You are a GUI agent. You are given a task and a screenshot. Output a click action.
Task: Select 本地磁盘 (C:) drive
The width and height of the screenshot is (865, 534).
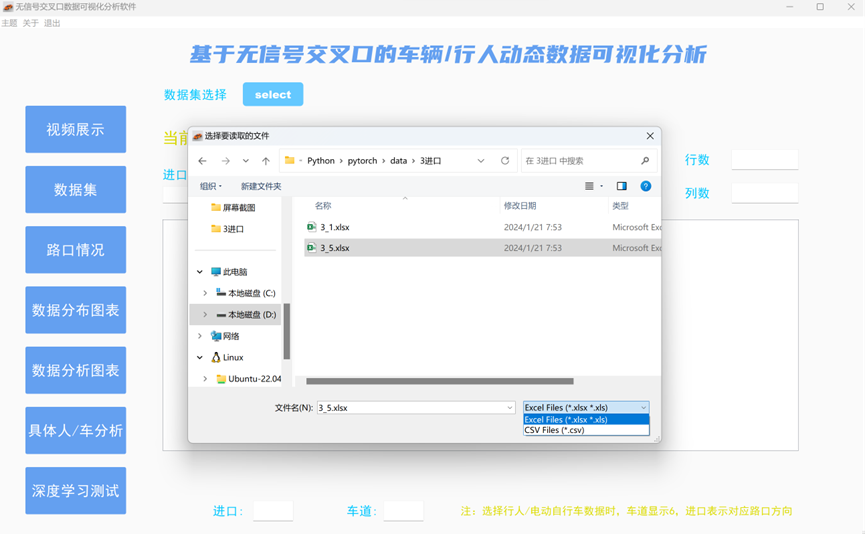245,293
